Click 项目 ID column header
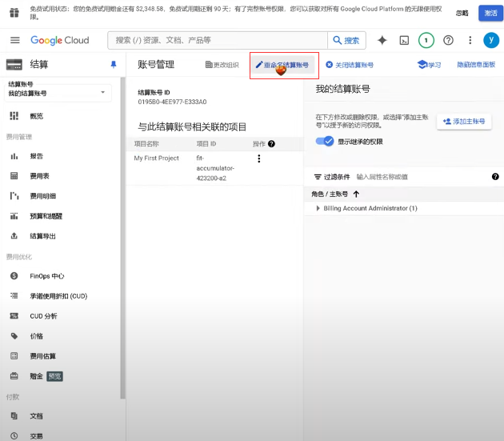Image resolution: width=504 pixels, height=441 pixels. pos(206,144)
